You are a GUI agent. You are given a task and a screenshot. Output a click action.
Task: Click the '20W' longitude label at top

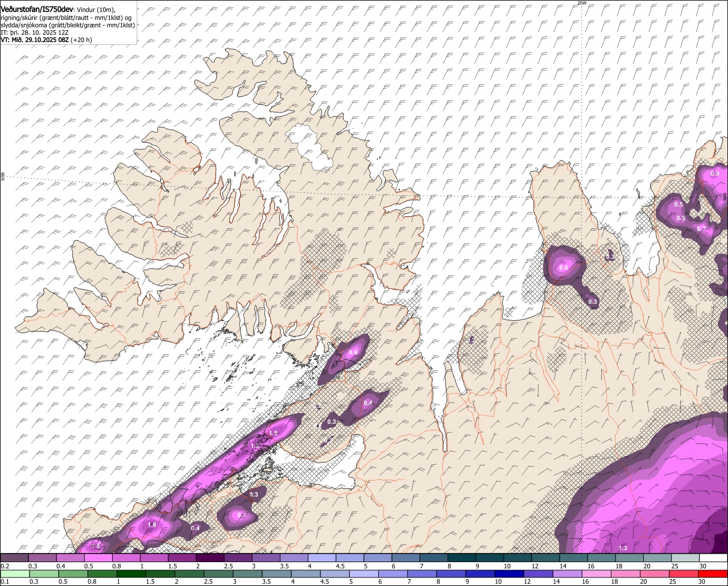click(581, 3)
